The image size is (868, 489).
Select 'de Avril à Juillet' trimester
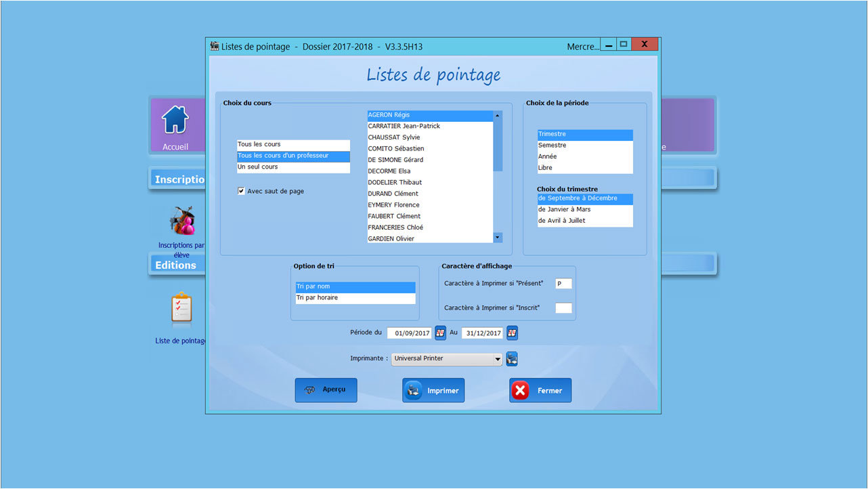[585, 221]
